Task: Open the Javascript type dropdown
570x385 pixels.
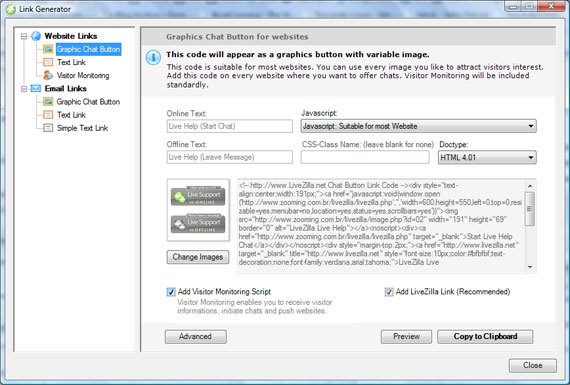Action: pyautogui.click(x=418, y=126)
